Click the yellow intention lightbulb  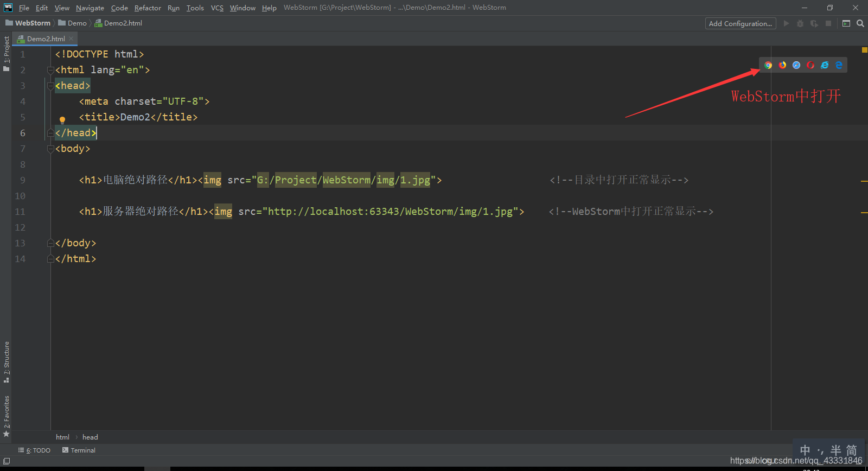pos(62,120)
